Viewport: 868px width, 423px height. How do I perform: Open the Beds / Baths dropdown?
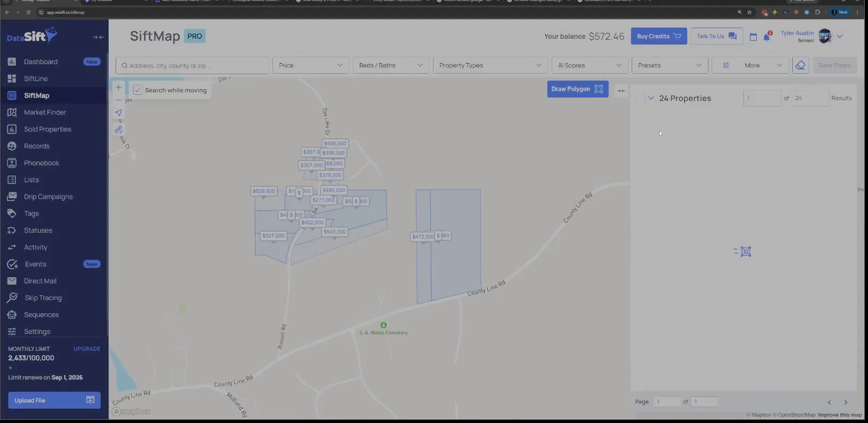[391, 65]
